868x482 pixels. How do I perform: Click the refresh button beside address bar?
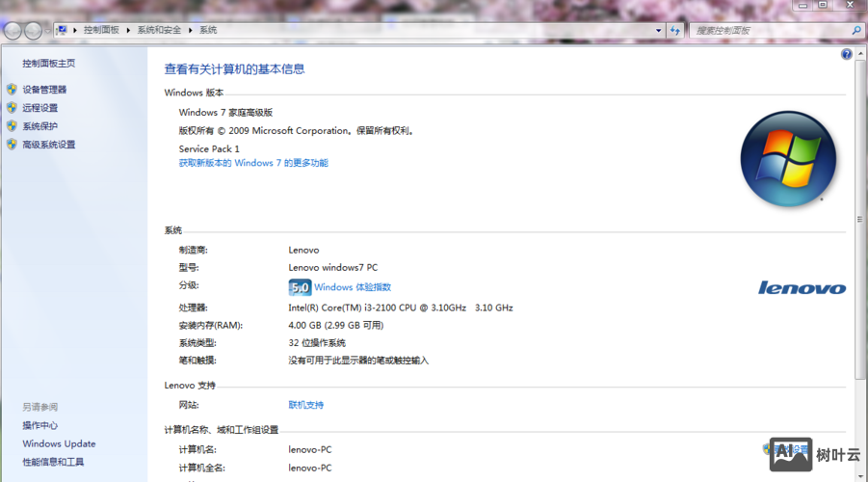[x=676, y=30]
